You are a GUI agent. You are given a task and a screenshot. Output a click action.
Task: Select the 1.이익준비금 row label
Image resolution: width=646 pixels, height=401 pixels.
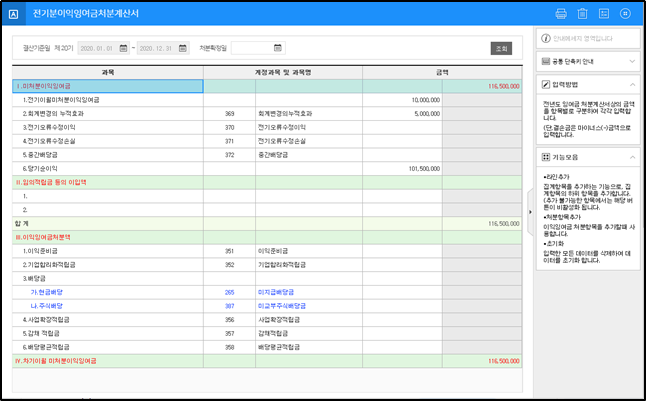click(x=40, y=251)
